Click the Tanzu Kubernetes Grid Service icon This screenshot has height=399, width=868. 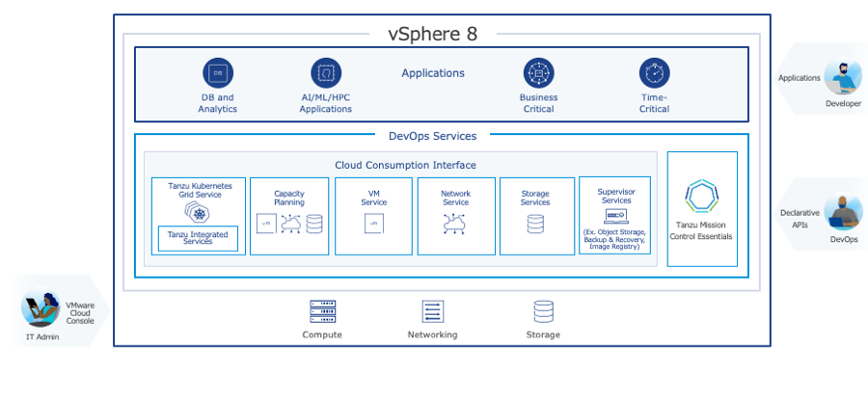tap(198, 212)
